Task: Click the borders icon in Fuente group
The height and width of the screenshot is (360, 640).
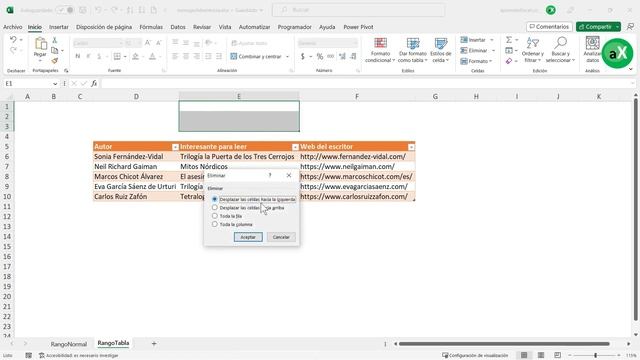Action: 117,56
